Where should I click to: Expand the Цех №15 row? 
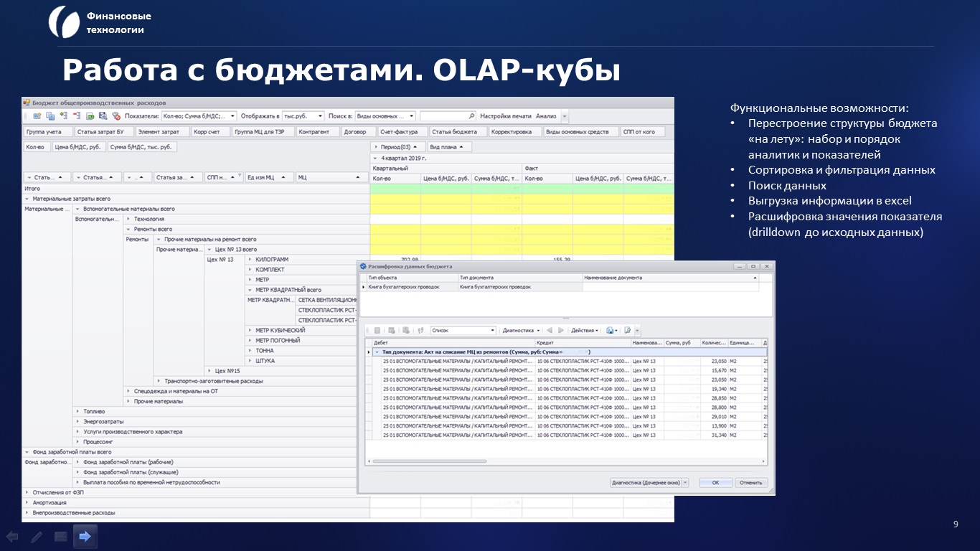pos(209,371)
